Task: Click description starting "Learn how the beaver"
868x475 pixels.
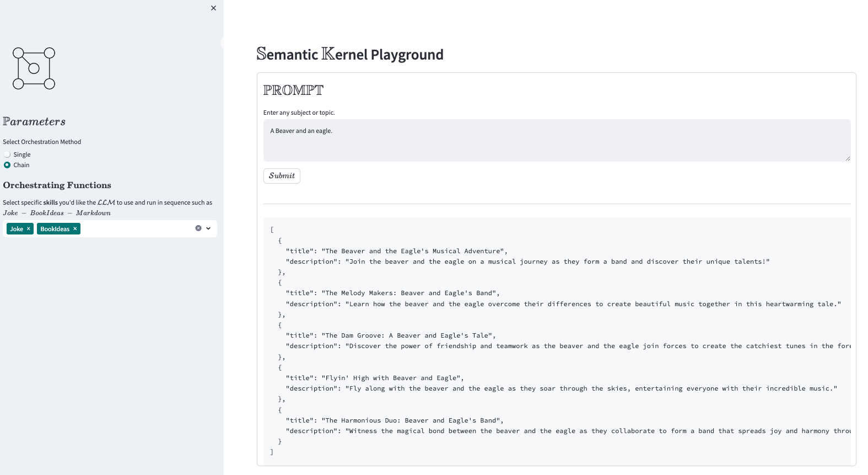Action: tap(593, 304)
